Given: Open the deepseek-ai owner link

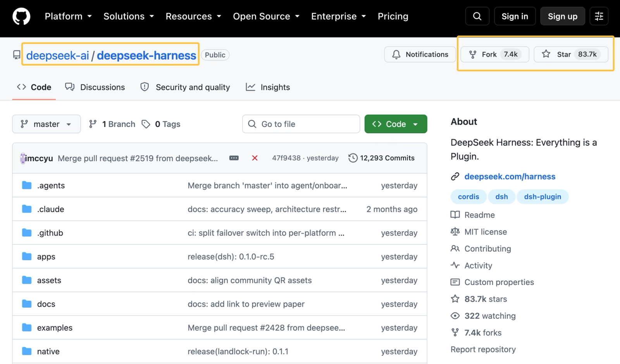Looking at the screenshot, I should pos(58,55).
